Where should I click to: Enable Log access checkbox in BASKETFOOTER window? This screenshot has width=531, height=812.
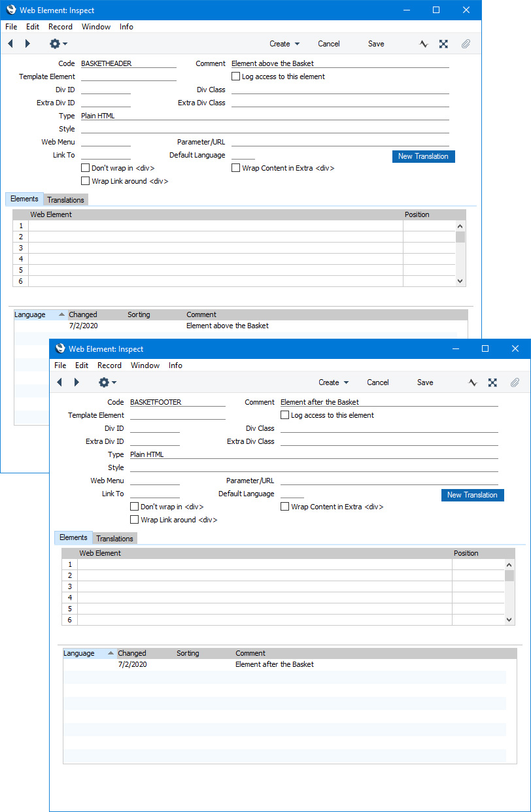285,415
